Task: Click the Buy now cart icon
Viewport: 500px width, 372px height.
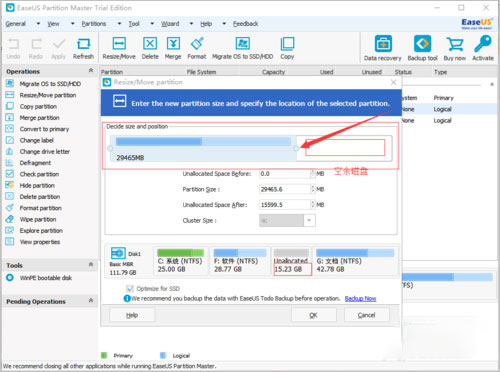Action: 455,44
